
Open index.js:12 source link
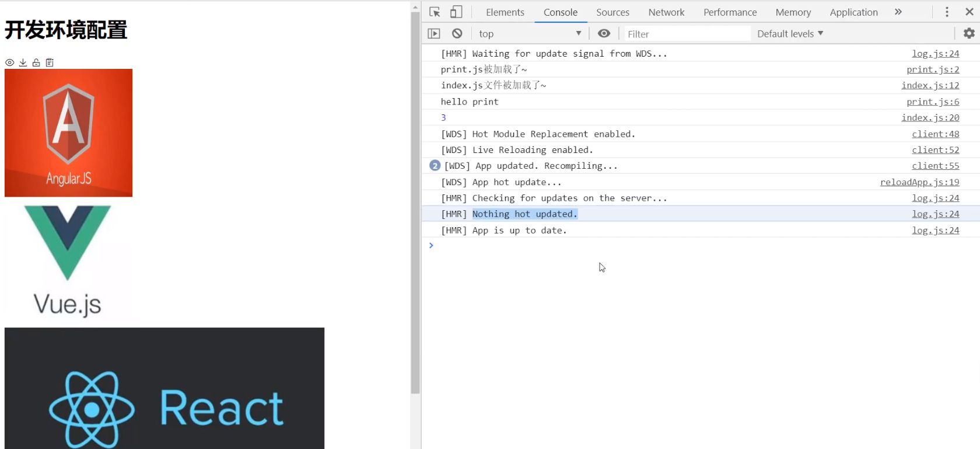click(930, 85)
